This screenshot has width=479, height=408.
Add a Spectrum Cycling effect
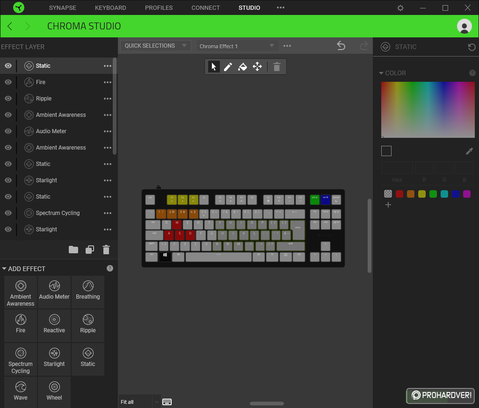click(x=21, y=360)
